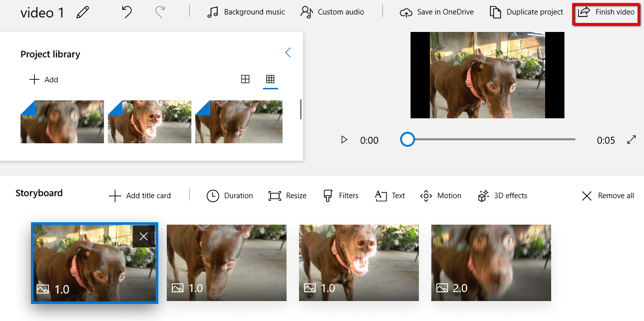Collapse the Project library panel

(288, 52)
